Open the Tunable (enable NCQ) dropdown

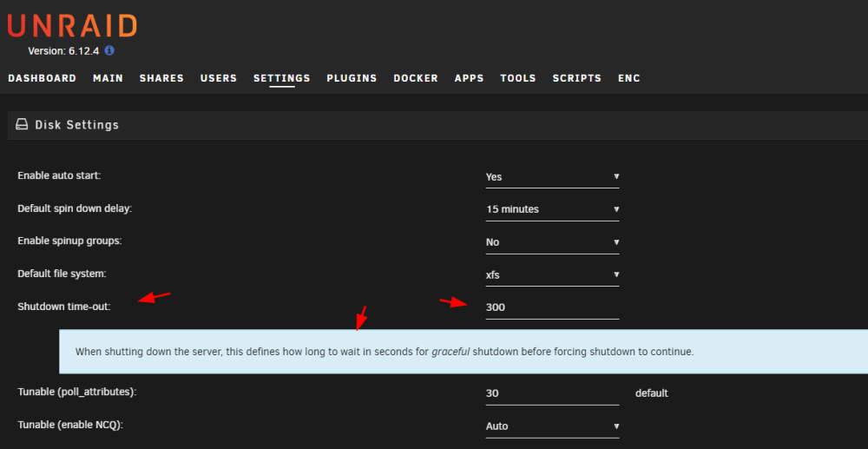[552, 426]
